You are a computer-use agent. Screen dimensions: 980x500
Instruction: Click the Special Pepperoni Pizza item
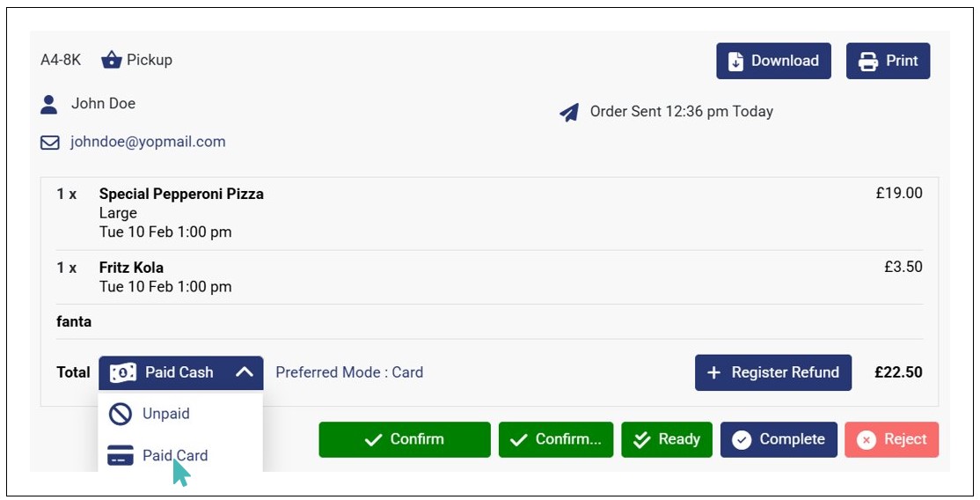181,194
